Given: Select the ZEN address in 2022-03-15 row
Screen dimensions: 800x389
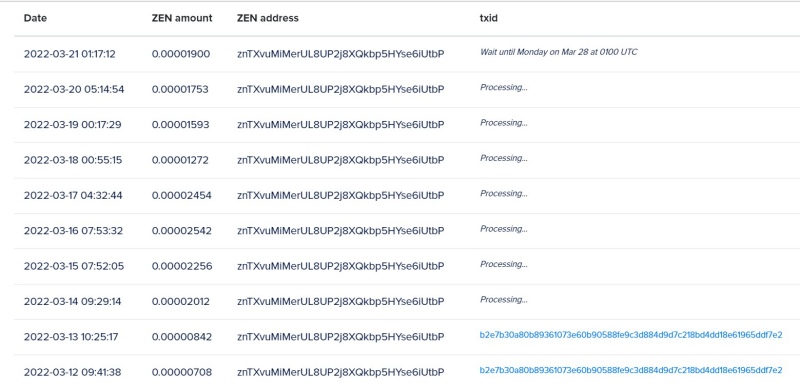Looking at the screenshot, I should point(341,266).
